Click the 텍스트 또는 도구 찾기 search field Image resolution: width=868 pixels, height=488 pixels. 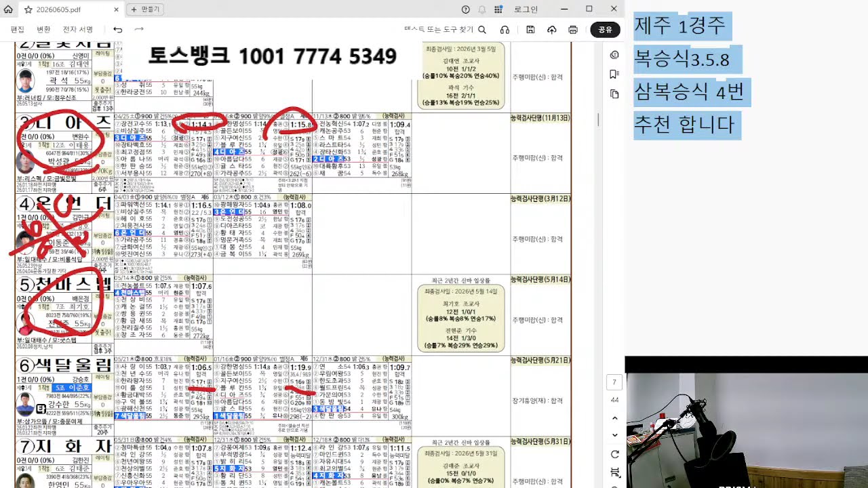click(439, 30)
